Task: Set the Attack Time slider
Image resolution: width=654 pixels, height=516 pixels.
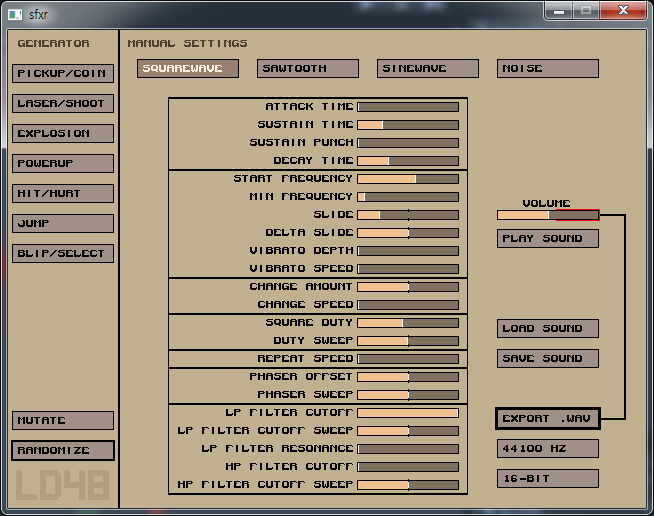Action: 408,107
